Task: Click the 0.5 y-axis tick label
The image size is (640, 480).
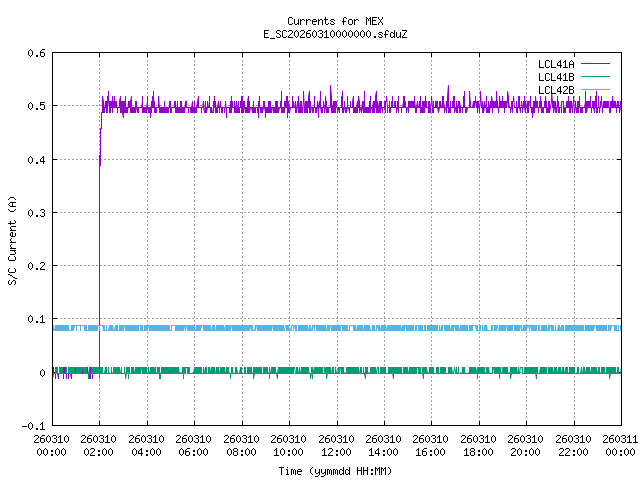Action: pyautogui.click(x=35, y=106)
